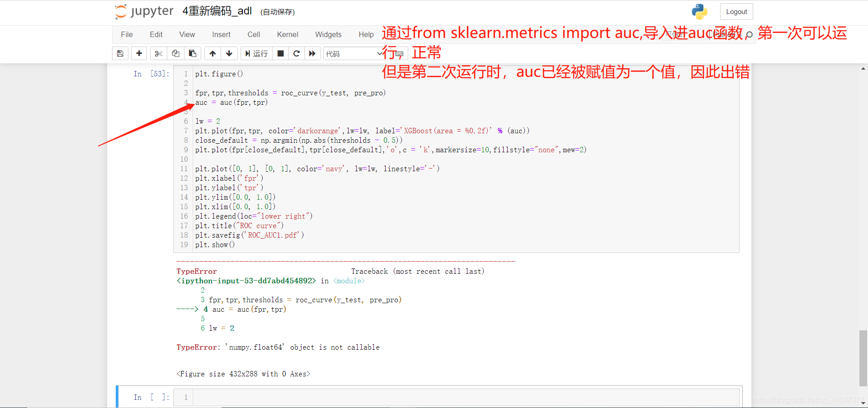Cut the selected cell with scissors icon
The width and height of the screenshot is (868, 408).
coord(158,53)
